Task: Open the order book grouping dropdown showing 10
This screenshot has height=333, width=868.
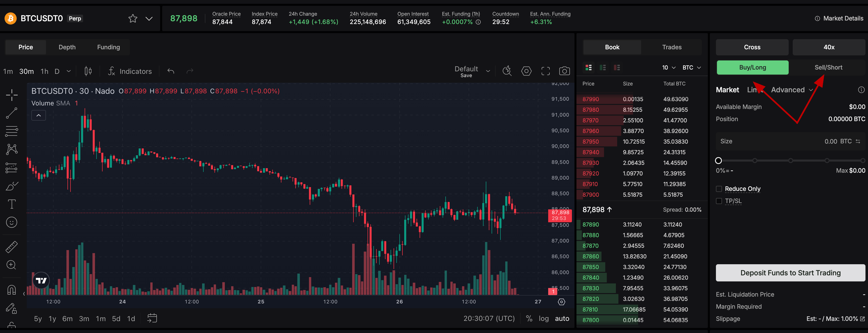Action: 668,68
